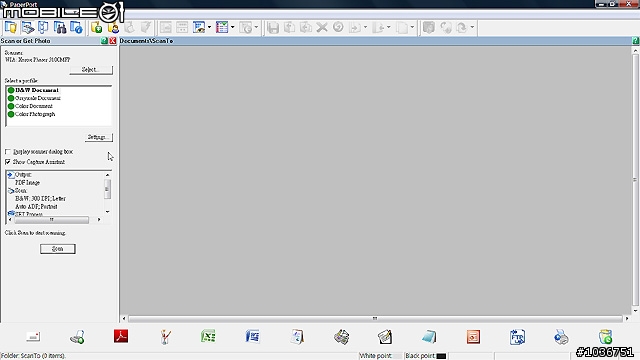Click the Black point color swatch
The width and height of the screenshot is (640, 360).
pyautogui.click(x=441, y=356)
